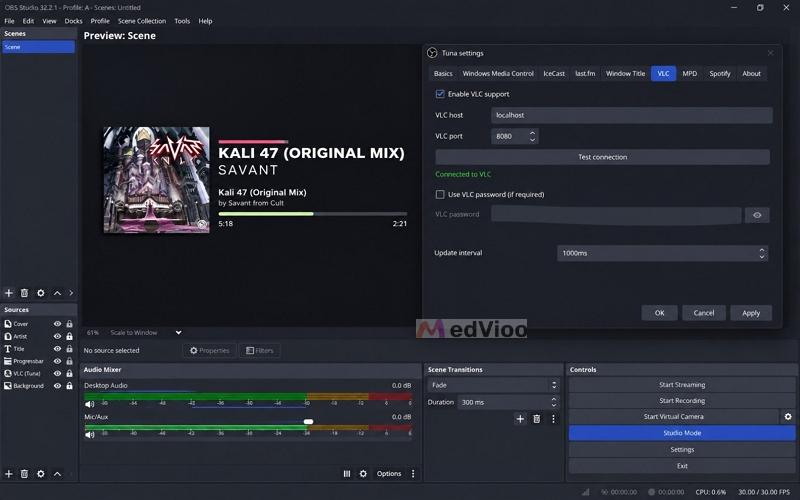Open scene filters gear in Scenes panel
This screenshot has width=800, height=500.
[41, 293]
